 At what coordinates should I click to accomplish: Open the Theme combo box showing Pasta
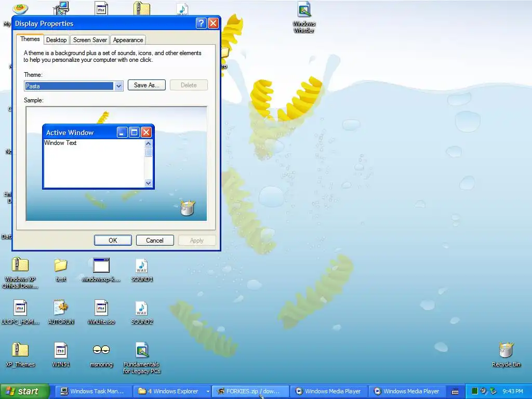[x=73, y=86]
